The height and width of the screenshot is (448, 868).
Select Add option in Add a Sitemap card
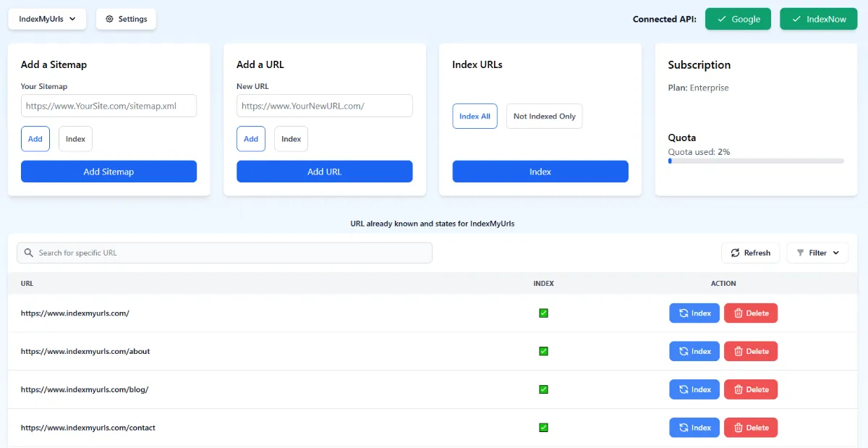click(x=35, y=139)
